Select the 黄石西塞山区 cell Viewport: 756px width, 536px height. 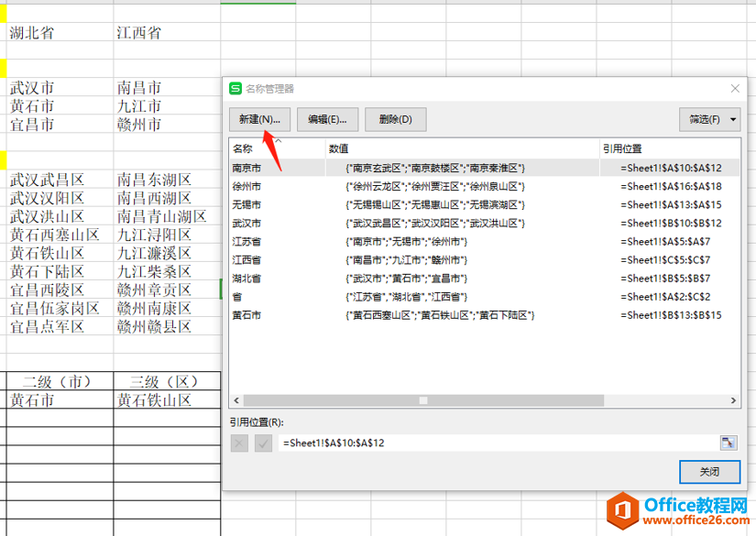[x=60, y=235]
